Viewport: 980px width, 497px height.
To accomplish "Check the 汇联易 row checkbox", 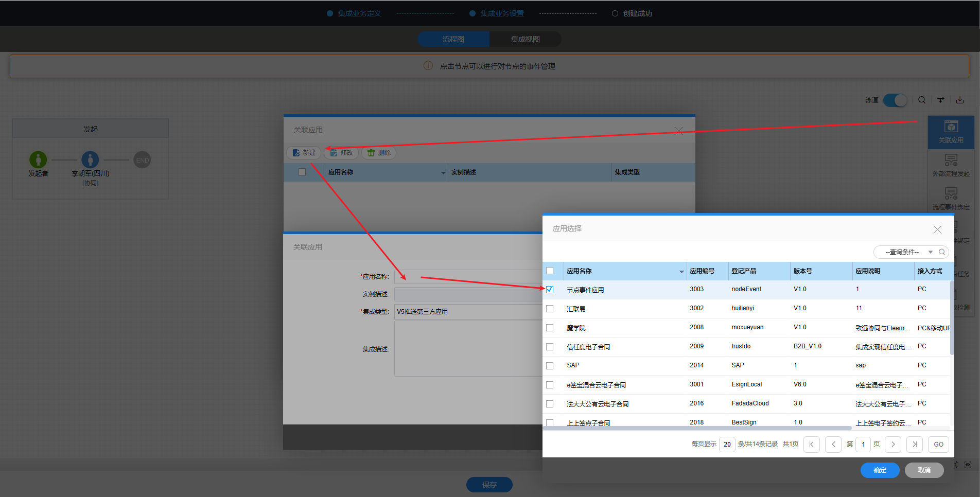I will [x=550, y=309].
